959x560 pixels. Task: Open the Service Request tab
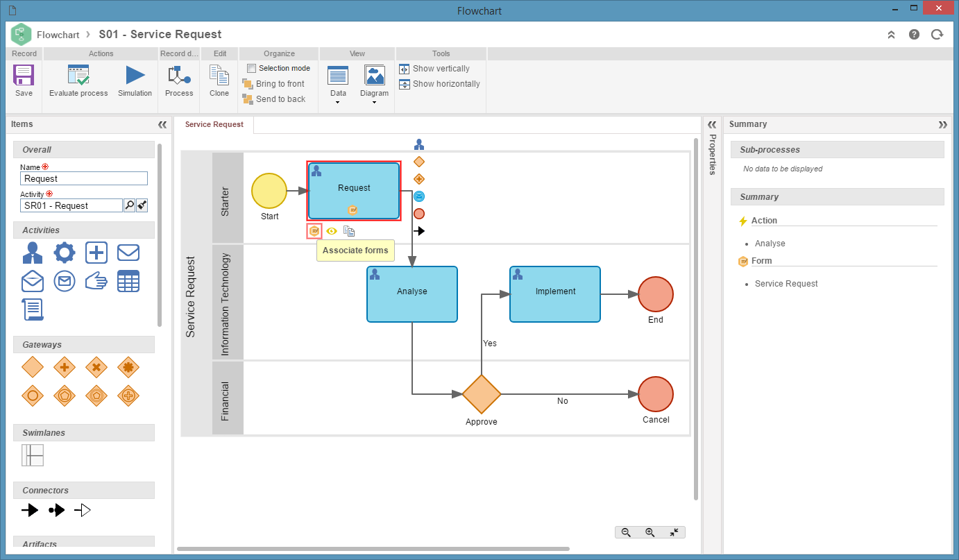[x=214, y=124]
